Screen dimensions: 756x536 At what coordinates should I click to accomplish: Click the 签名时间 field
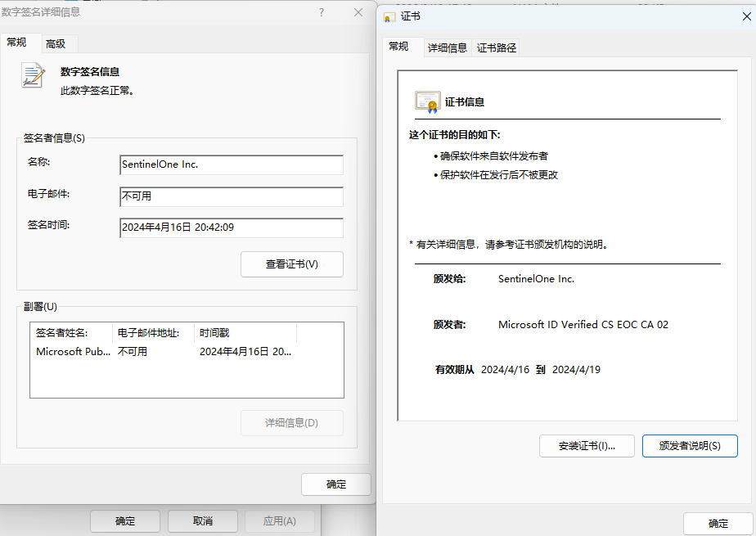(232, 227)
